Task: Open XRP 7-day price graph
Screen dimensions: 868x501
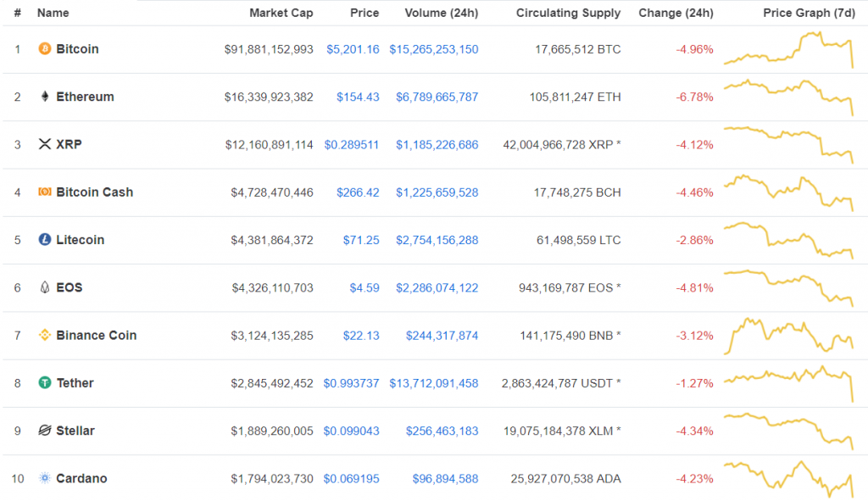Action: click(789, 144)
